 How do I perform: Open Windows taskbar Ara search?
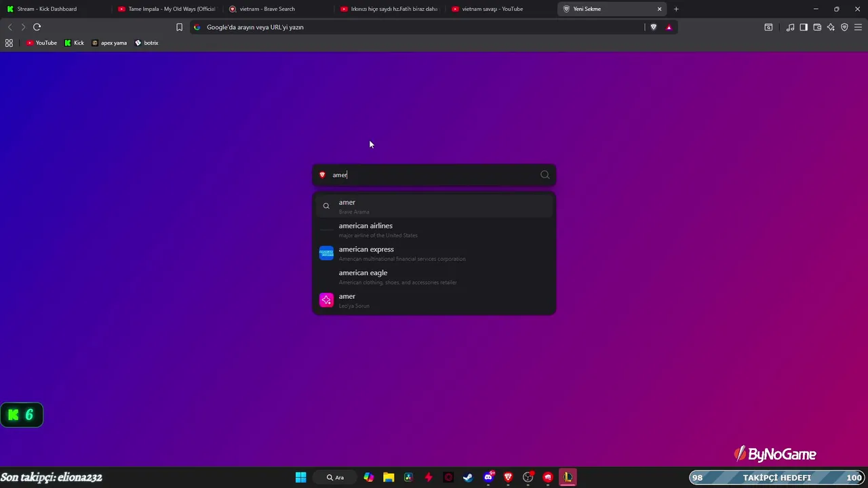pyautogui.click(x=336, y=477)
